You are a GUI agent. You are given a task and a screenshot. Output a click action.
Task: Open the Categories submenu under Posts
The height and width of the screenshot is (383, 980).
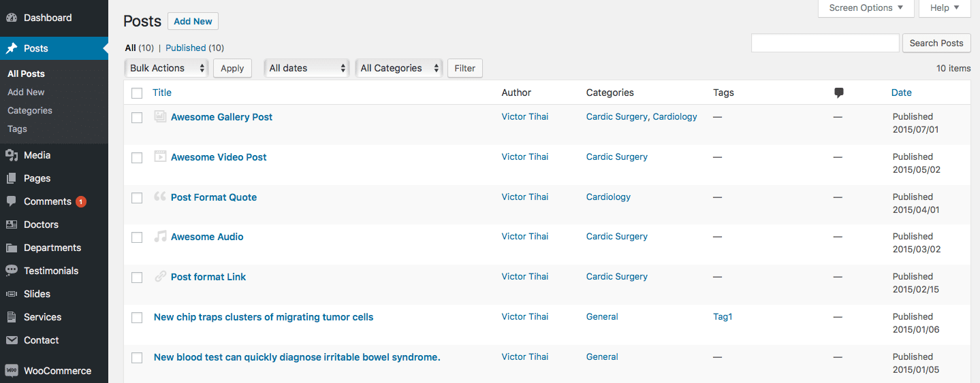[x=30, y=110]
